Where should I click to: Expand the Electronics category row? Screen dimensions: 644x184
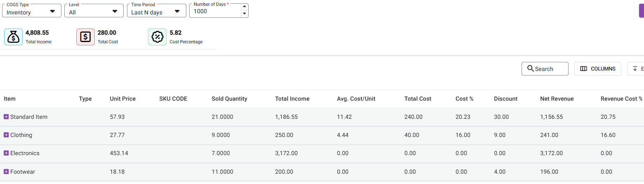coord(6,153)
